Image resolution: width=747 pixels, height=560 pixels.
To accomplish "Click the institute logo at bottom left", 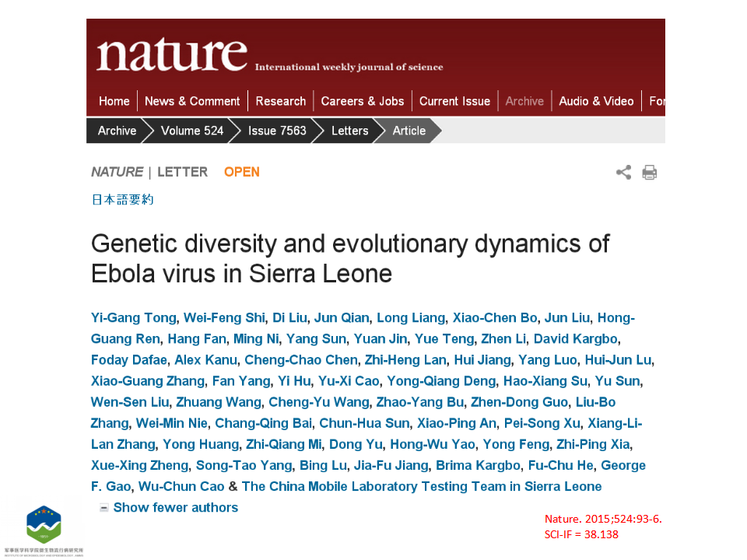I will [x=44, y=525].
